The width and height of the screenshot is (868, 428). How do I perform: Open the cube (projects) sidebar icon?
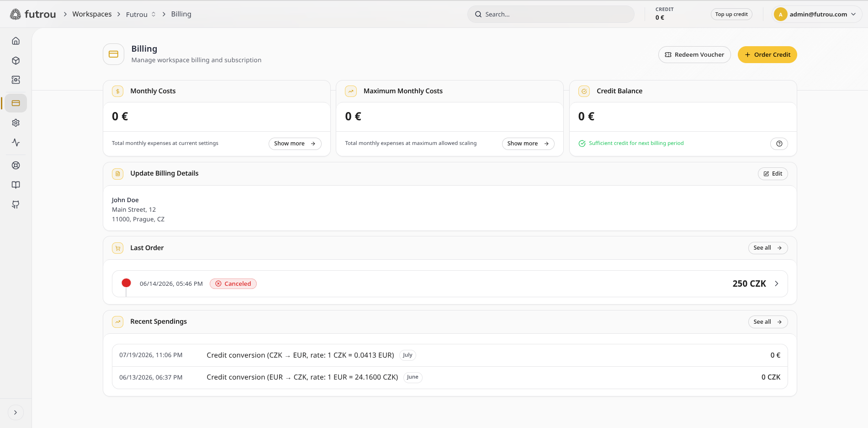coord(16,60)
